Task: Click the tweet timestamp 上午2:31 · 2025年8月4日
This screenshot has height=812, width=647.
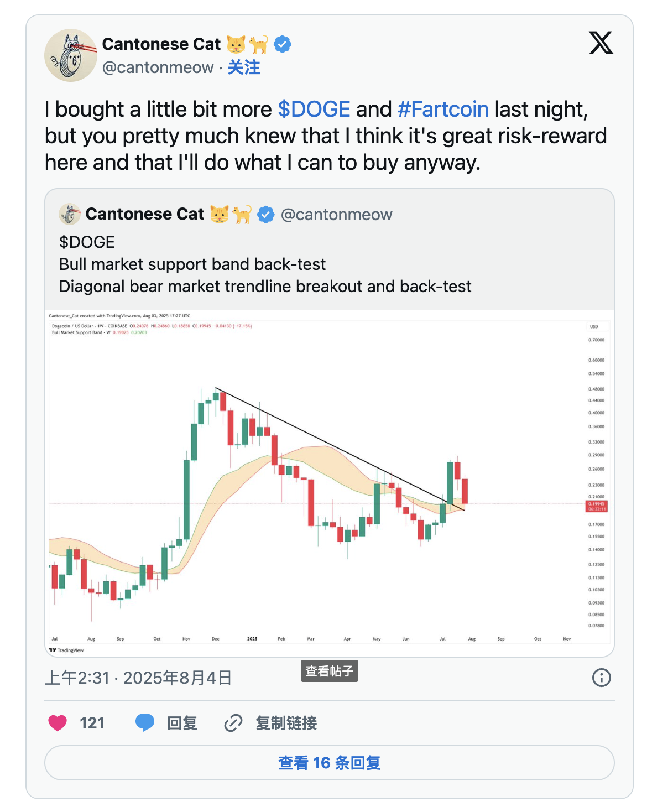Action: point(138,678)
